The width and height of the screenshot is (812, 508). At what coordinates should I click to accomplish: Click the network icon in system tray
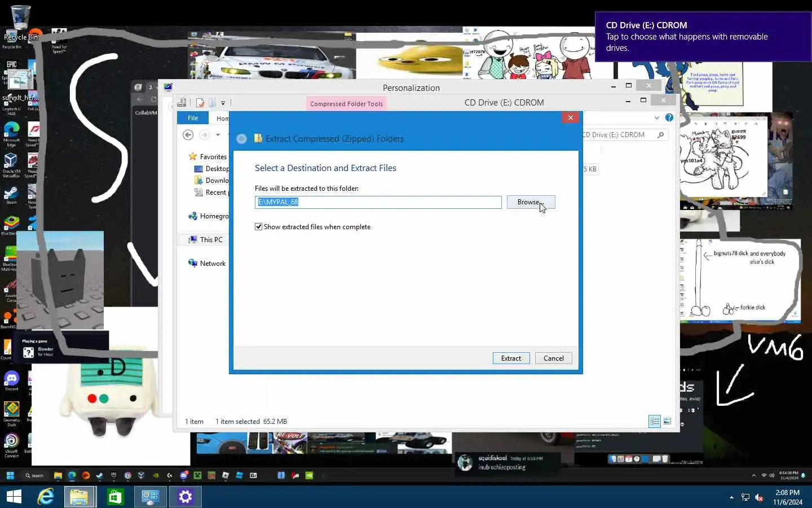745,497
